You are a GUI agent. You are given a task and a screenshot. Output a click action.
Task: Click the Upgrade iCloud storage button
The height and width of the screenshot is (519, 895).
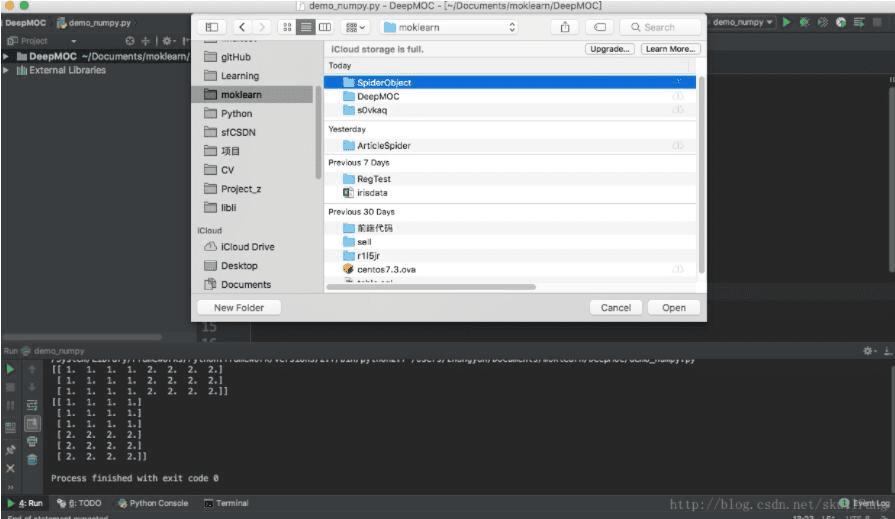click(x=609, y=49)
